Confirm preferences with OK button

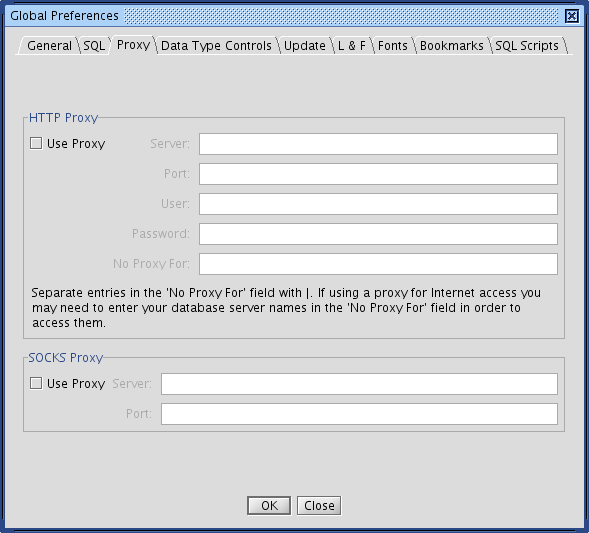tap(269, 506)
